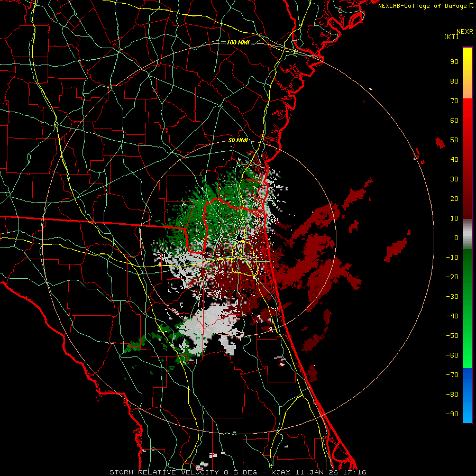Select the 50 NMI range ring label
Viewport: 476px width, 476px height.
tap(238, 140)
